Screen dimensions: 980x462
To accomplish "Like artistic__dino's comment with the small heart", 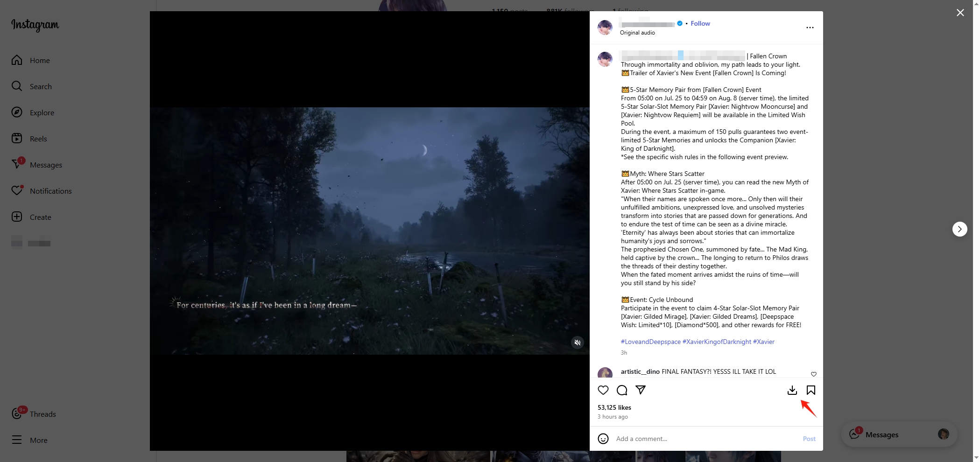I will [x=814, y=374].
